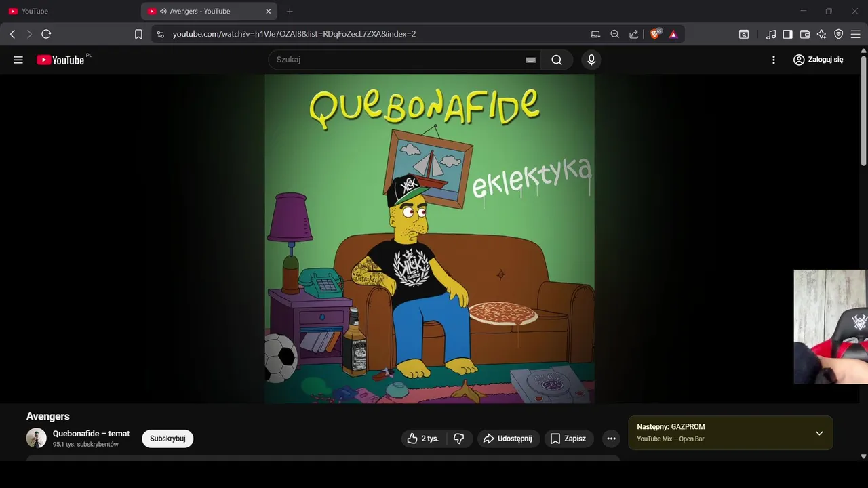This screenshot has height=488, width=868.
Task: Open the Leo AI sparkle icon
Action: tap(821, 34)
